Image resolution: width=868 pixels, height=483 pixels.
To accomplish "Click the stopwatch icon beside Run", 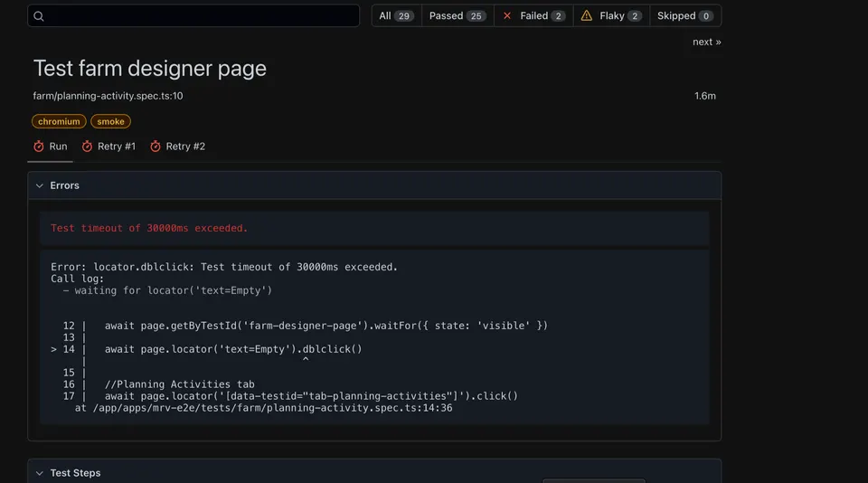I will 38,147.
